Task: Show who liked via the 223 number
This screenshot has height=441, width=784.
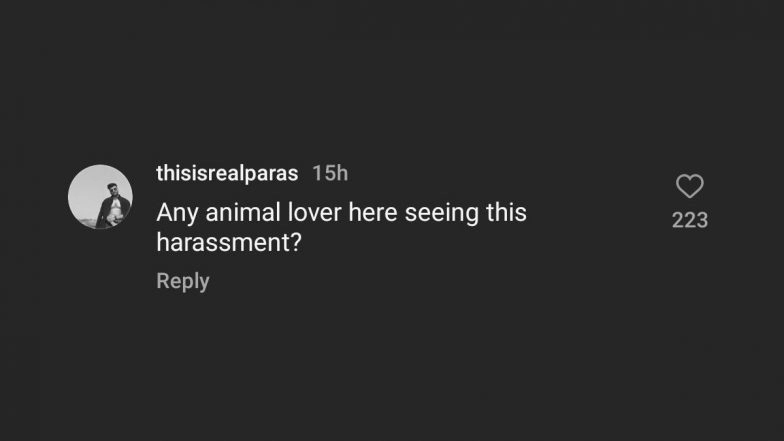Action: [x=690, y=220]
